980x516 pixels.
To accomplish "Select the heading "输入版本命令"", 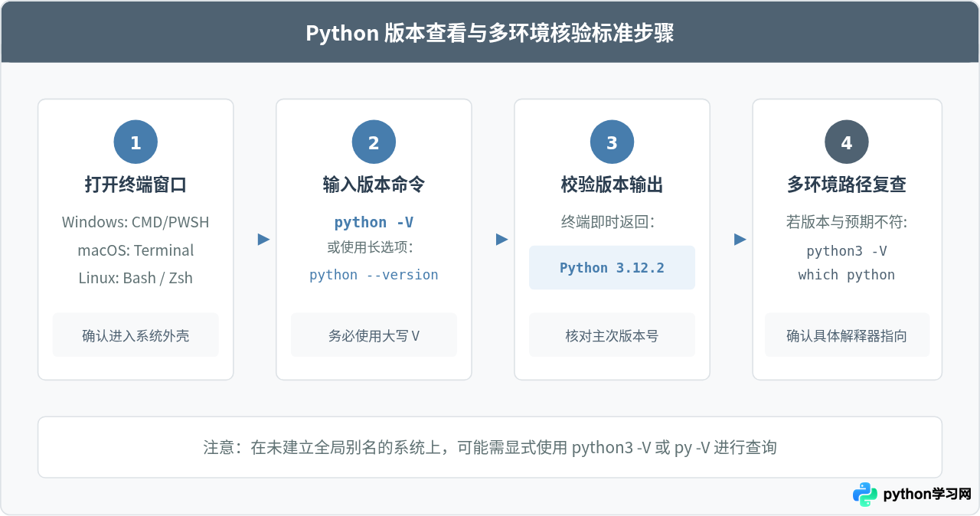I will click(x=374, y=185).
